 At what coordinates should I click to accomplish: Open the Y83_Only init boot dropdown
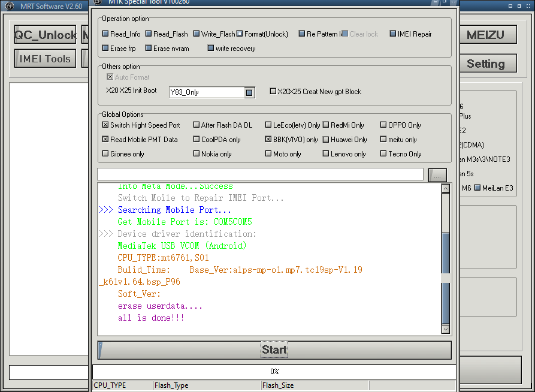(249, 92)
